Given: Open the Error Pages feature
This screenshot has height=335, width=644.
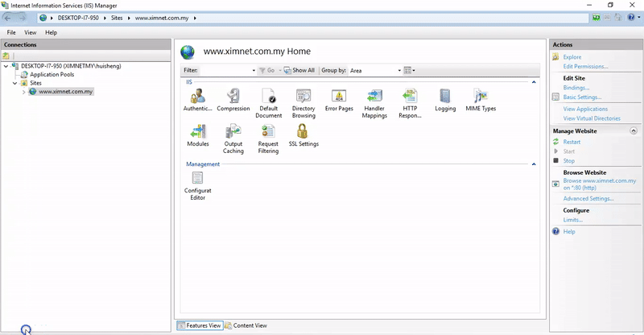Looking at the screenshot, I should pyautogui.click(x=339, y=100).
